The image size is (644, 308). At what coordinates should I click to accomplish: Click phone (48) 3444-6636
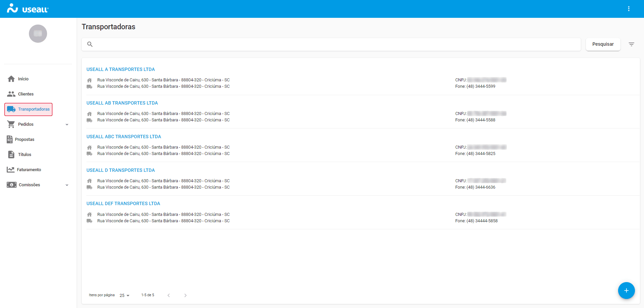point(481,187)
